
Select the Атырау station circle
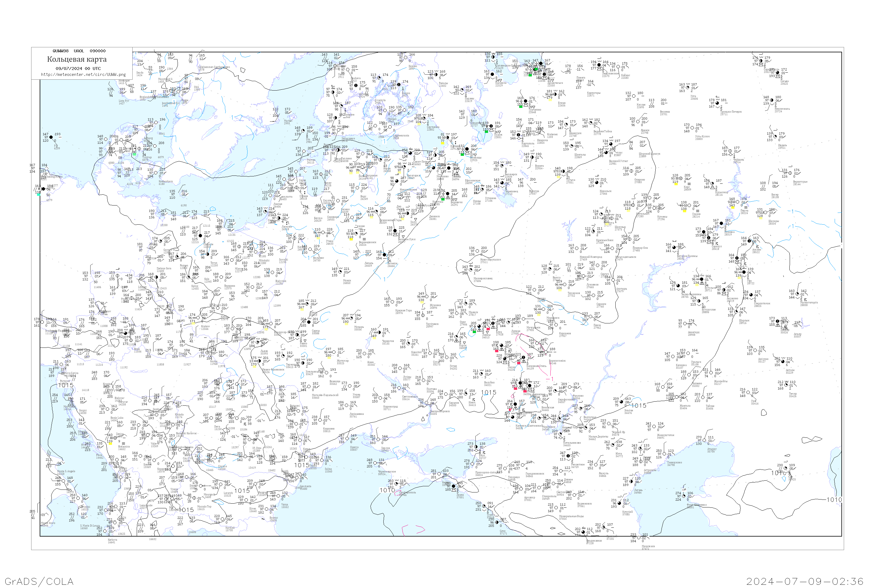[704, 440]
